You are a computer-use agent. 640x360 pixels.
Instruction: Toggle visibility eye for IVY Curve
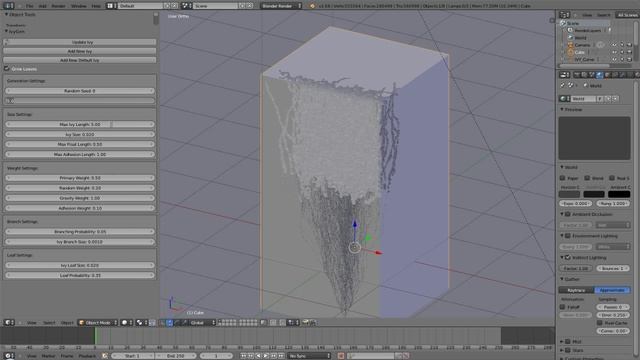614,60
